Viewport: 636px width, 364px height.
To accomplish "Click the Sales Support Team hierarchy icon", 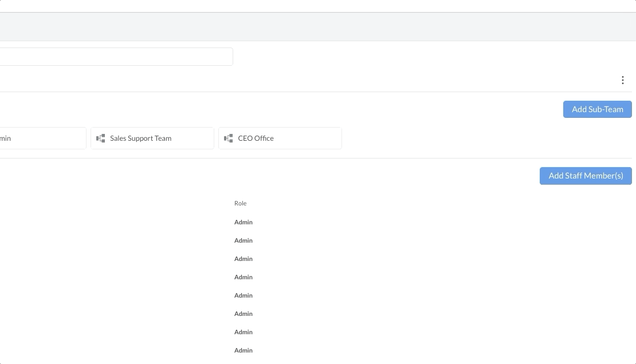I will (101, 139).
